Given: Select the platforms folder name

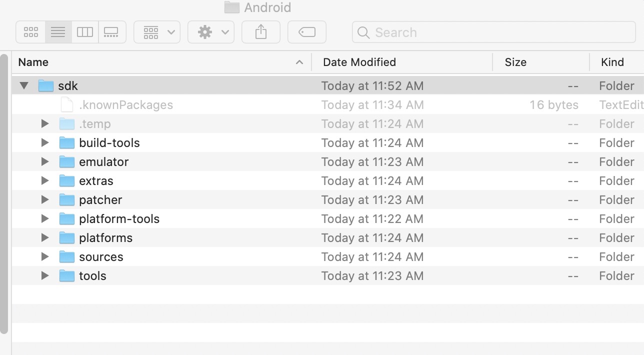Looking at the screenshot, I should point(106,238).
